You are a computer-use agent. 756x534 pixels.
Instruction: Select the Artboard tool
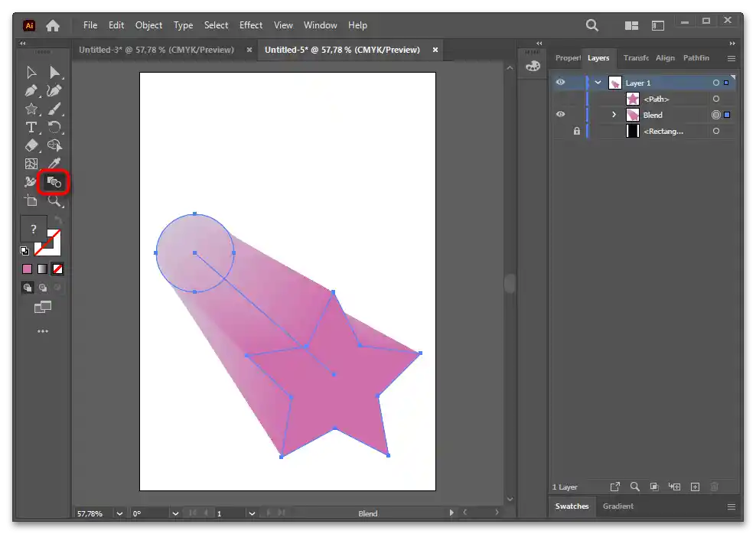click(x=31, y=200)
